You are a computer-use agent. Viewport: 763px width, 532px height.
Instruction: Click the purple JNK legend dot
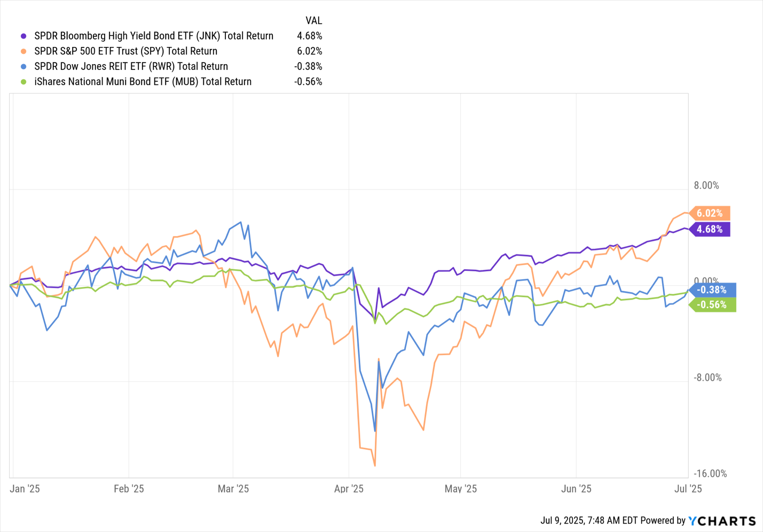pos(23,36)
